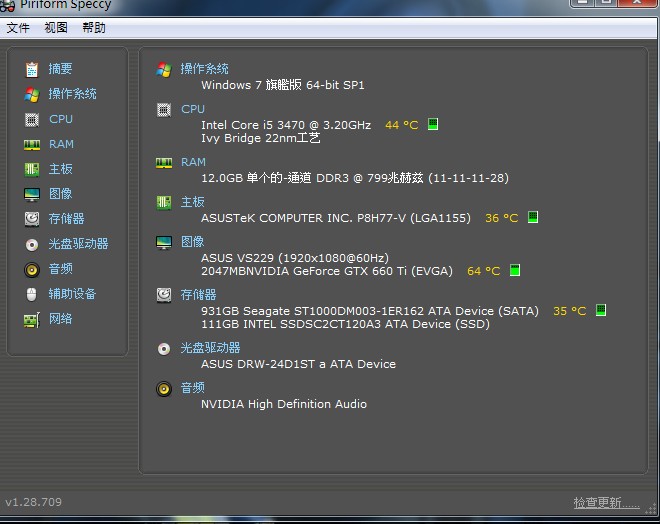This screenshot has height=524, width=660.
Task: Select 操作系统 label in the sidebar
Action: [72, 93]
